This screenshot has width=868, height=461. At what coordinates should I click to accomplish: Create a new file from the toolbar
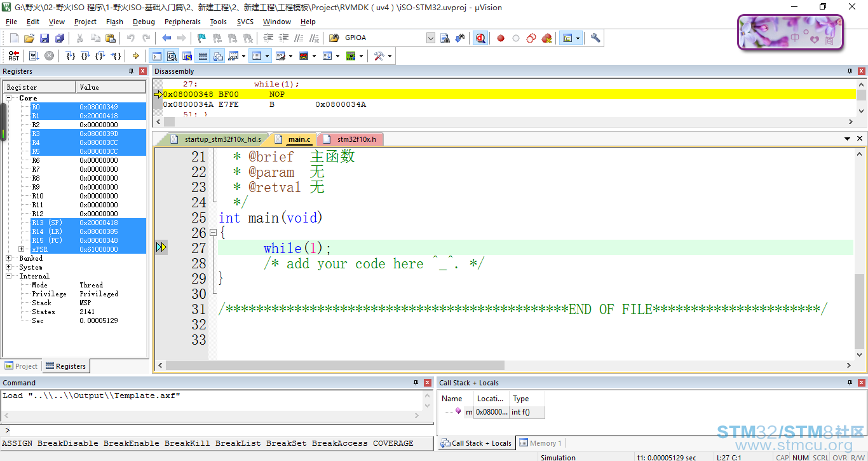(x=14, y=38)
